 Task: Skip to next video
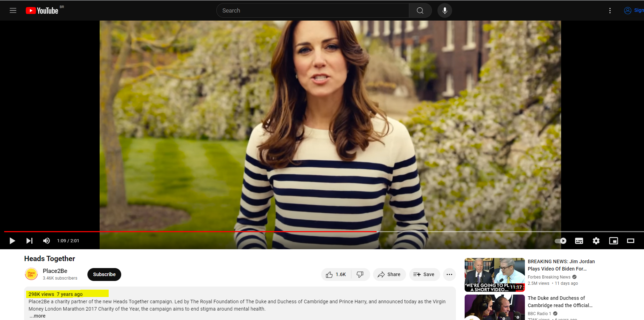coord(30,241)
